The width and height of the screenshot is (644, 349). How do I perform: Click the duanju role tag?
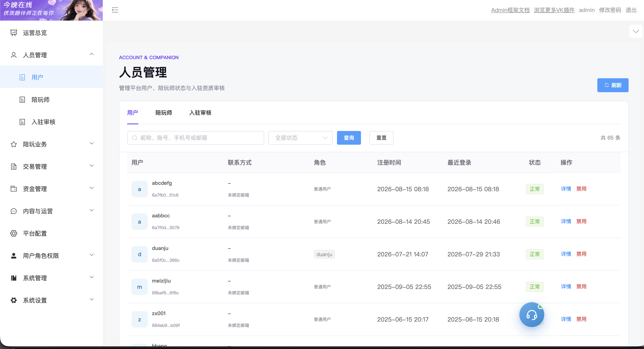(x=324, y=254)
